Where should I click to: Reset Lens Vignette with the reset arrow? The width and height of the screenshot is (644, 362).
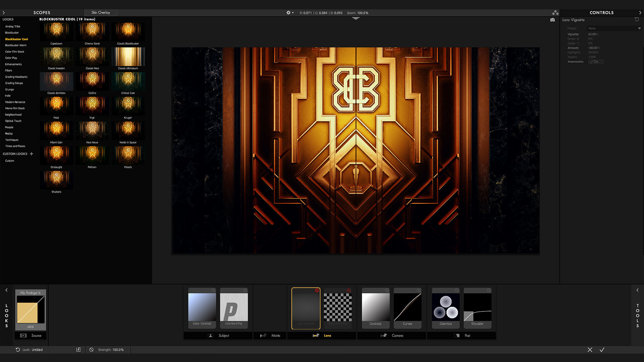pos(637,19)
